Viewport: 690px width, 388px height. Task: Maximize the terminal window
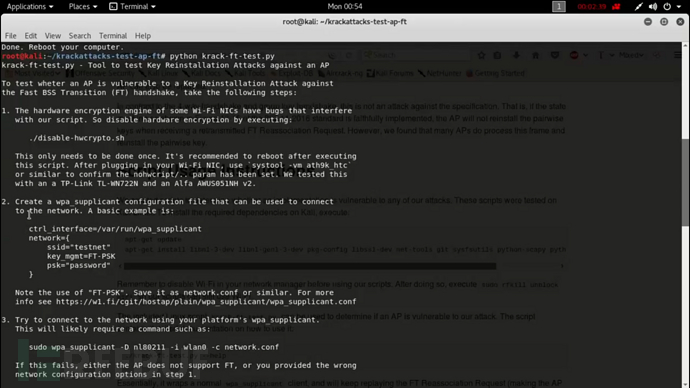[x=664, y=22]
